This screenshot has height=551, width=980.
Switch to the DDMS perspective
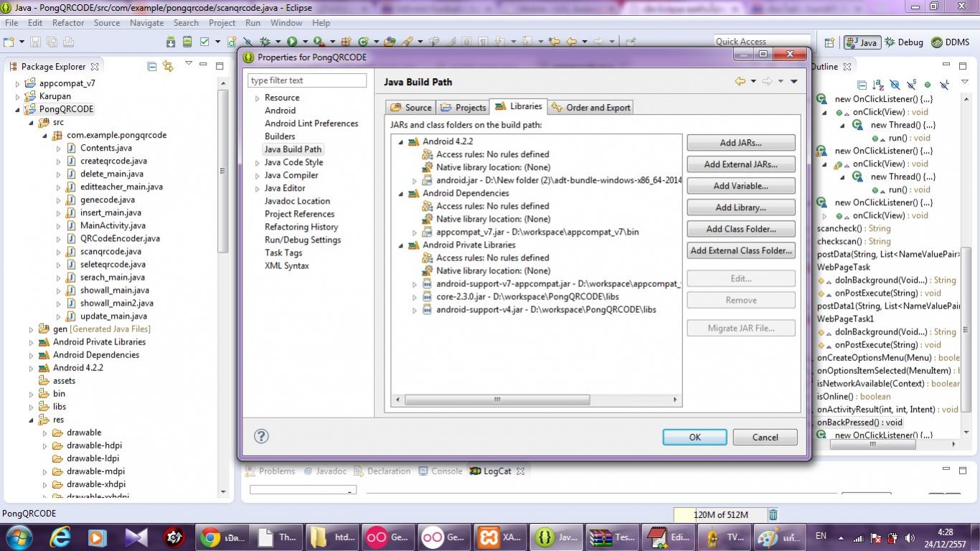(950, 42)
